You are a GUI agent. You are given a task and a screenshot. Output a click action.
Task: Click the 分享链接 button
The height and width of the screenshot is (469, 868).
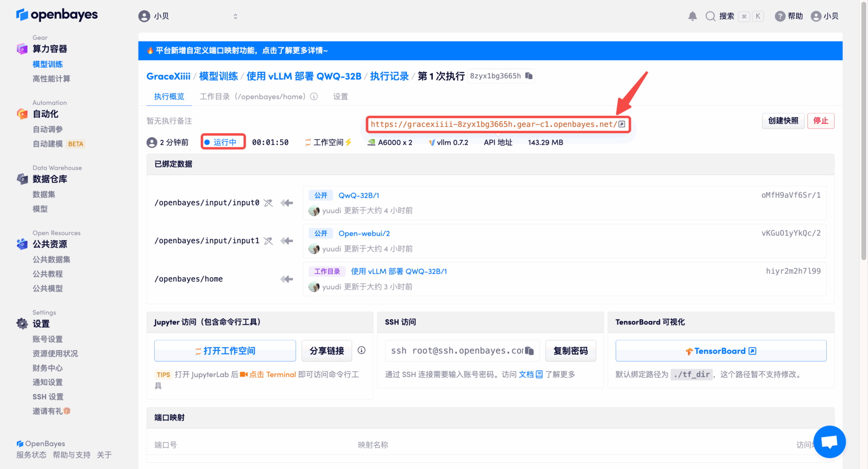[327, 351]
